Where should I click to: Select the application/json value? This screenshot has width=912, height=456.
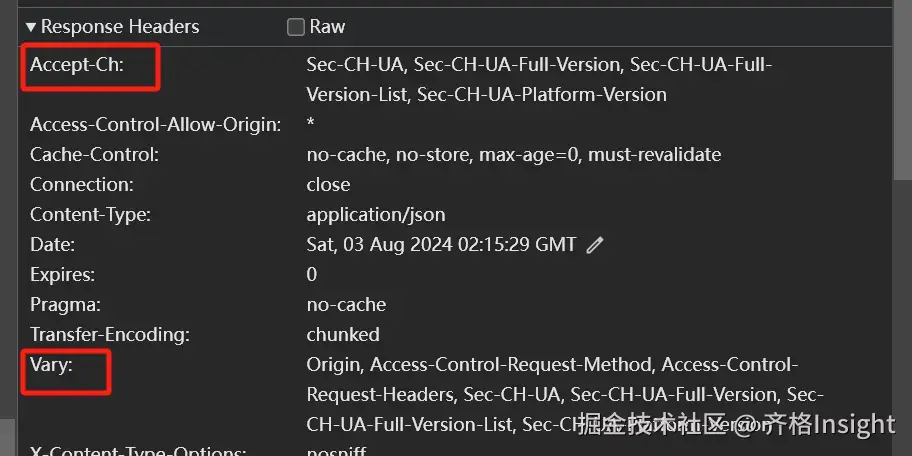[376, 215]
